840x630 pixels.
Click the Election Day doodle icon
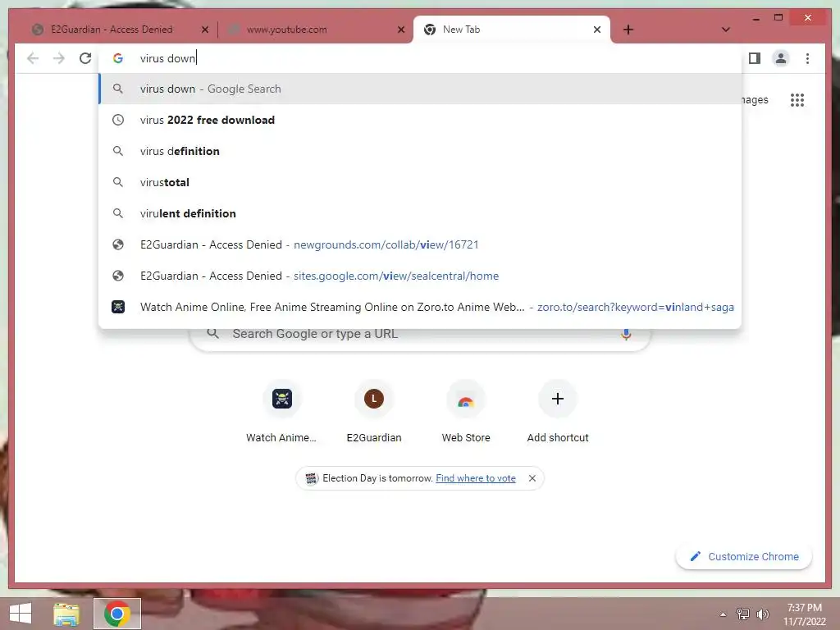311,478
